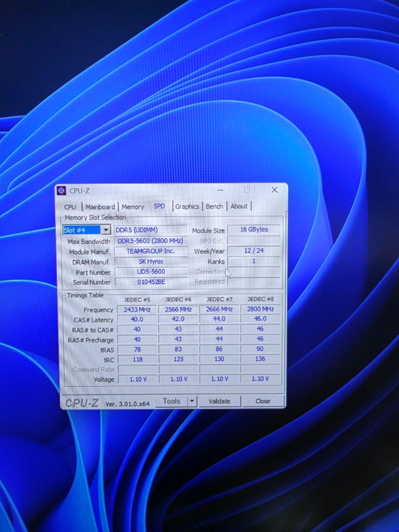Click the Validate button

[x=220, y=401]
